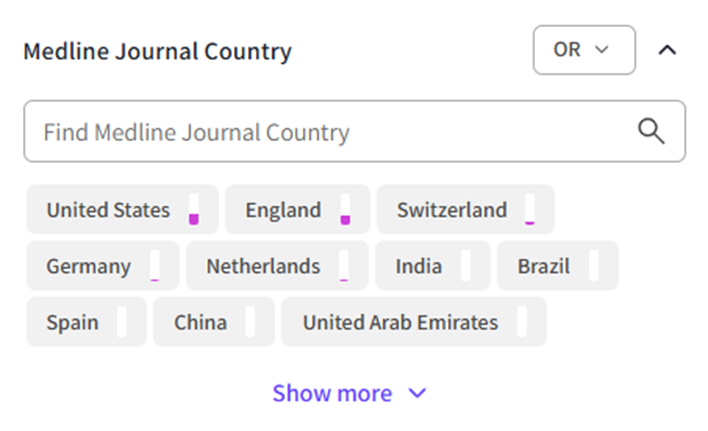Viewport: 708px width, 431px height.
Task: Collapse the Medline Journal Country section
Action: (667, 50)
